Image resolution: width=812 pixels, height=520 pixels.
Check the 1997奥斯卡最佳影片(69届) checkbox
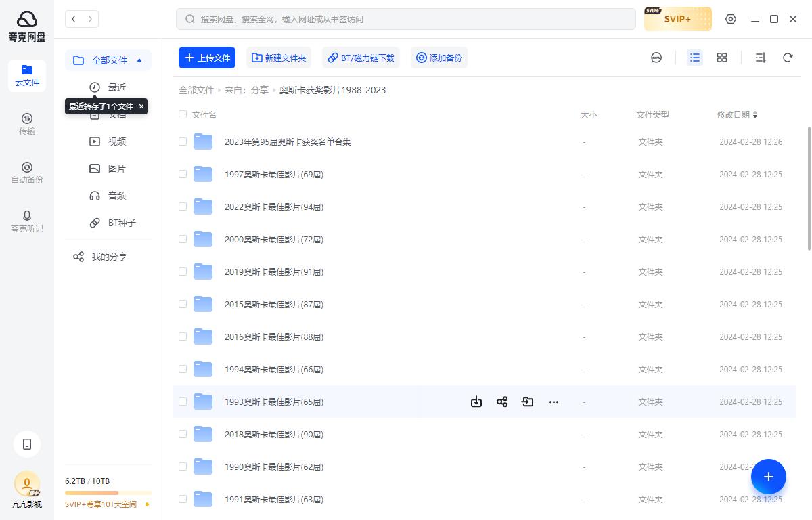click(x=183, y=174)
